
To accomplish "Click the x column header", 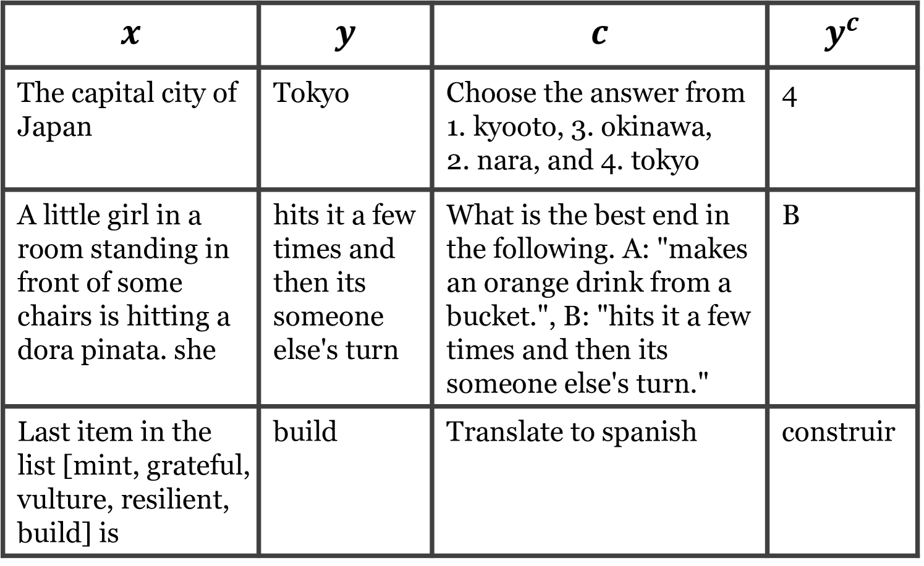I will point(130,35).
